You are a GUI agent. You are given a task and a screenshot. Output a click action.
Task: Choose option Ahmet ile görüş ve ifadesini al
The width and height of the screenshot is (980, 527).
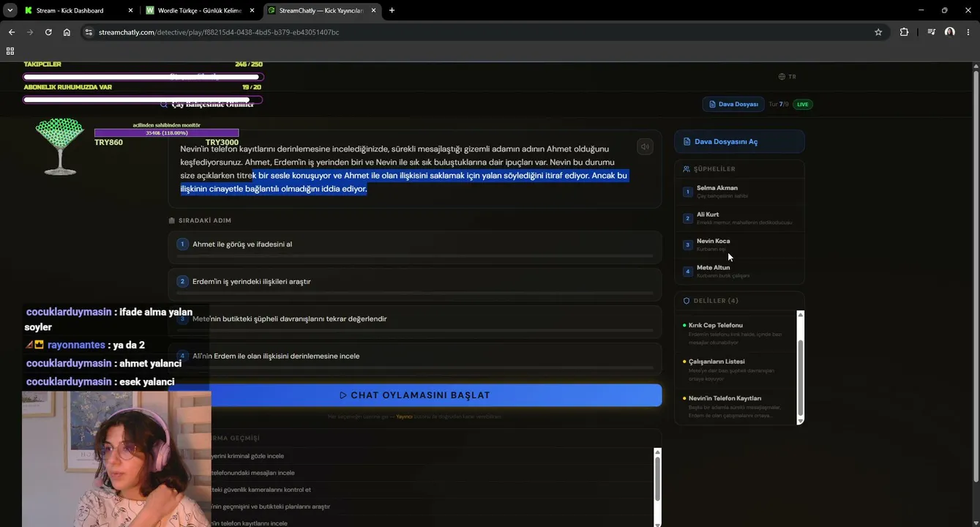(x=415, y=247)
